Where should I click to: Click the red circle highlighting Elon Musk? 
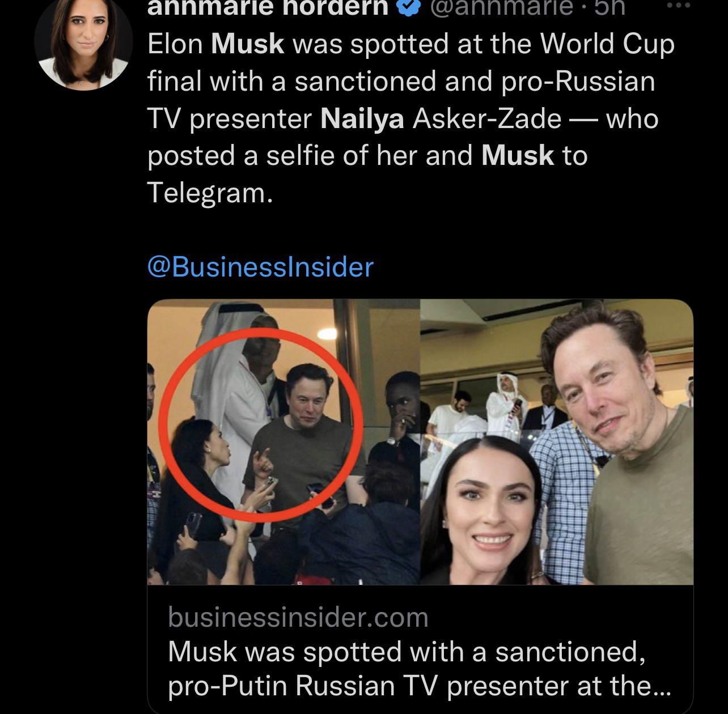pos(261,425)
